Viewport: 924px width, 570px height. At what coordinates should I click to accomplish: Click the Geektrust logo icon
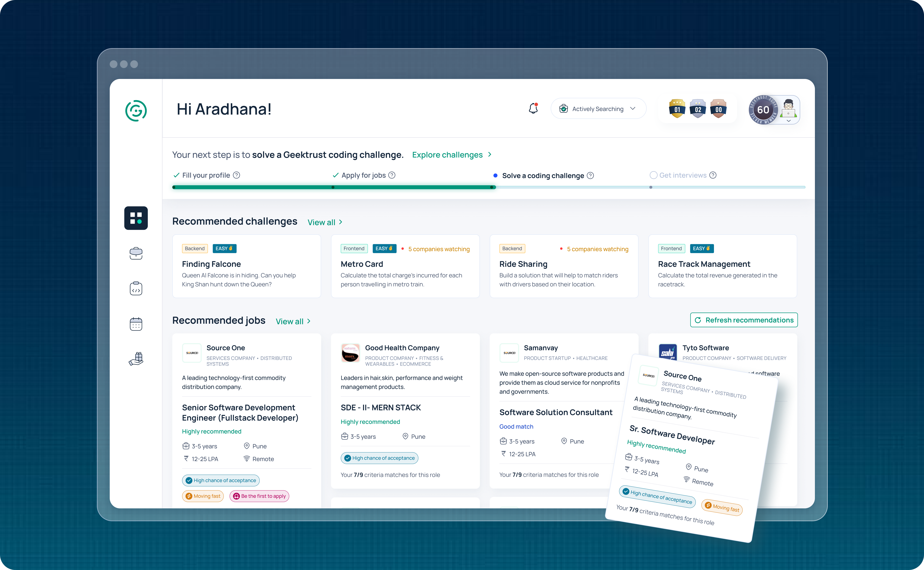(x=136, y=110)
